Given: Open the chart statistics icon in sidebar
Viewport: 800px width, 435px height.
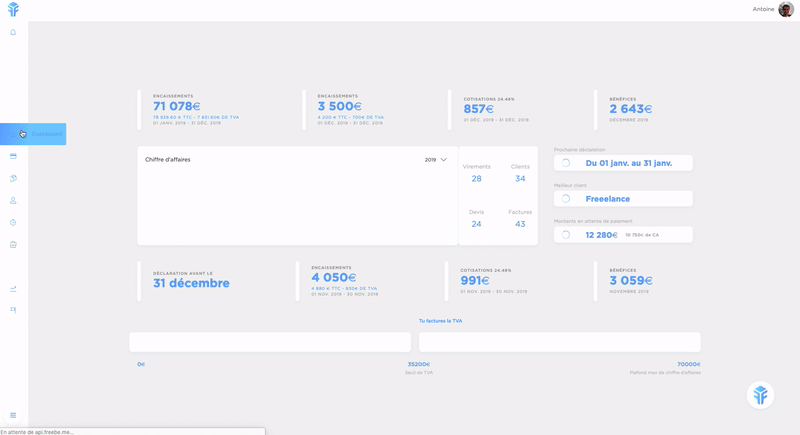Looking at the screenshot, I should pos(13,289).
